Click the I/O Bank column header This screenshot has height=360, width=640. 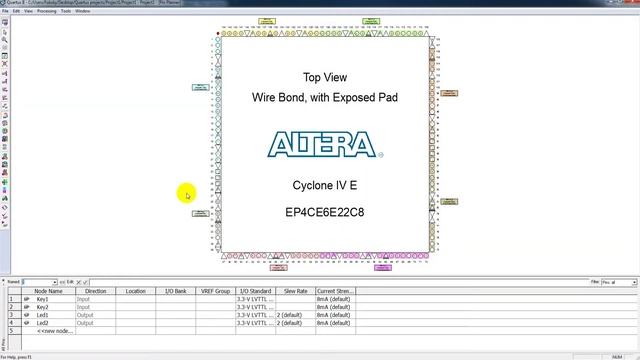(176, 291)
